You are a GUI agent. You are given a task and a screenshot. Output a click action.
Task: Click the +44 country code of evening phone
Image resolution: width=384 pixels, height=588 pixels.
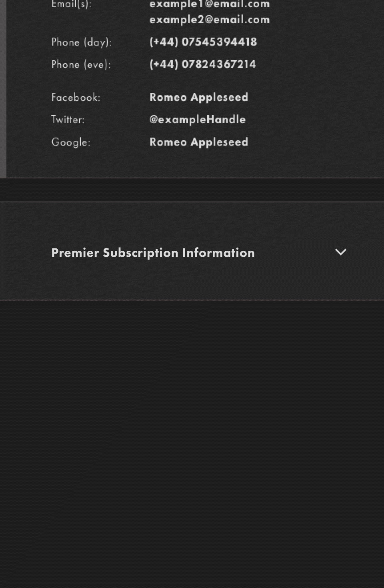pos(164,64)
